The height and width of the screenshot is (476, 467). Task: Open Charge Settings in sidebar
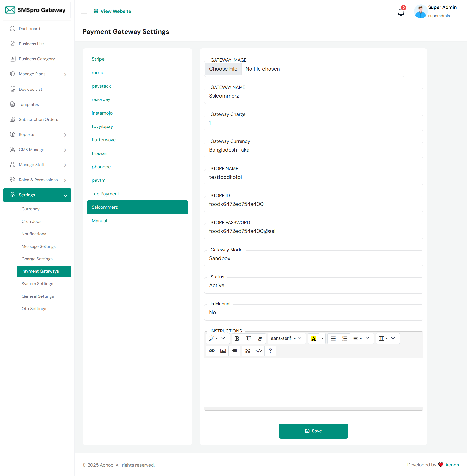coord(37,259)
